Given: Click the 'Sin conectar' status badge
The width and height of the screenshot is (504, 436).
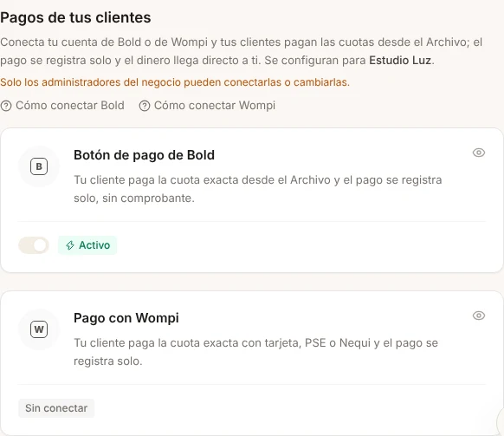Looking at the screenshot, I should [x=56, y=408].
